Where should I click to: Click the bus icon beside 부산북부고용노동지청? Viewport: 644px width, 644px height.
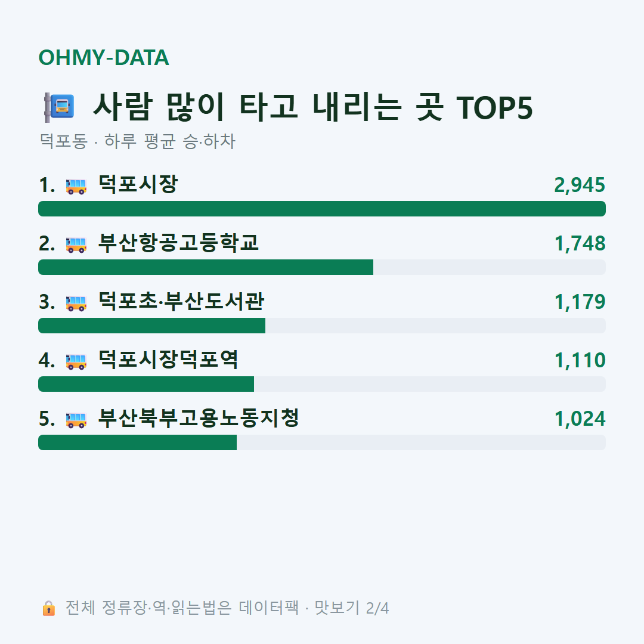coord(76,420)
